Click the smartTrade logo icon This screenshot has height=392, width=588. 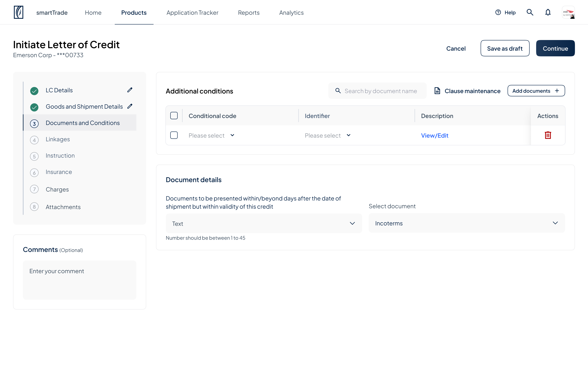point(19,12)
